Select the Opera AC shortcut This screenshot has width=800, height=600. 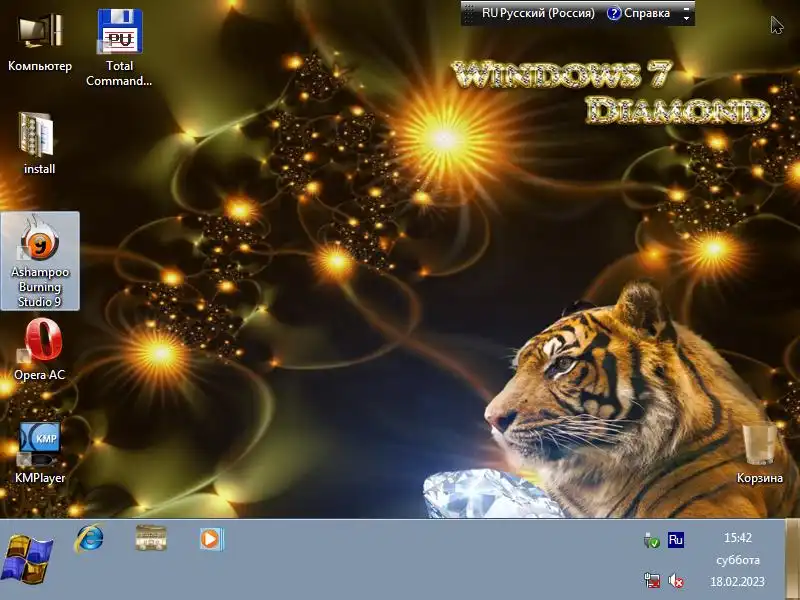[x=40, y=349]
